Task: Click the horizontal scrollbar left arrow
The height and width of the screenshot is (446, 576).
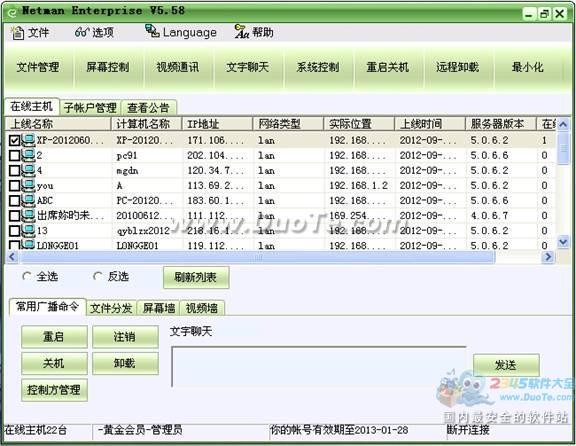Action: pos(12,256)
